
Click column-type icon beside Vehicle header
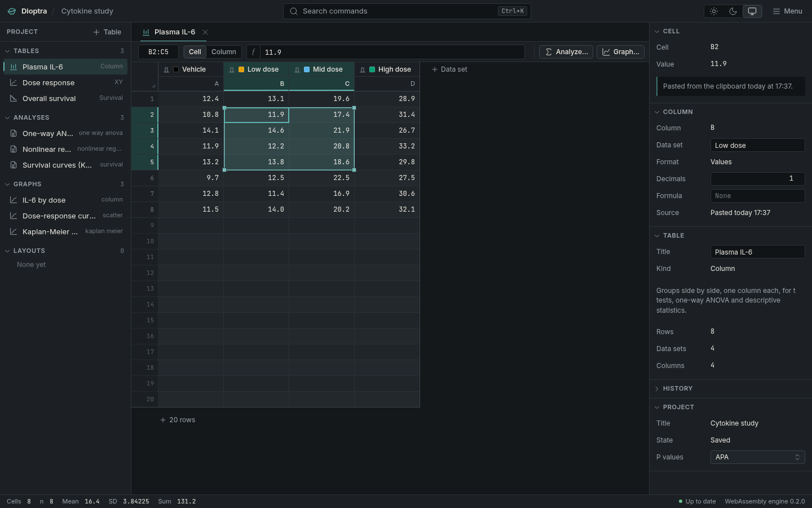pos(166,69)
